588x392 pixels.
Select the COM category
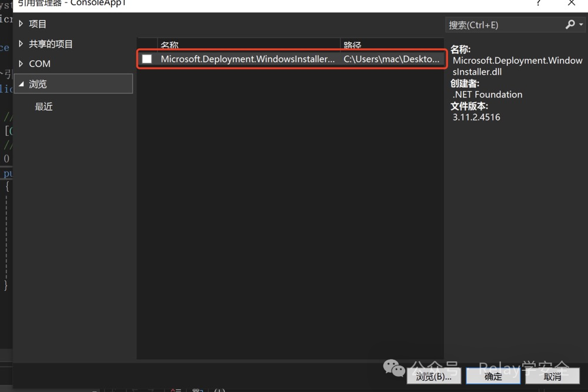pos(40,63)
